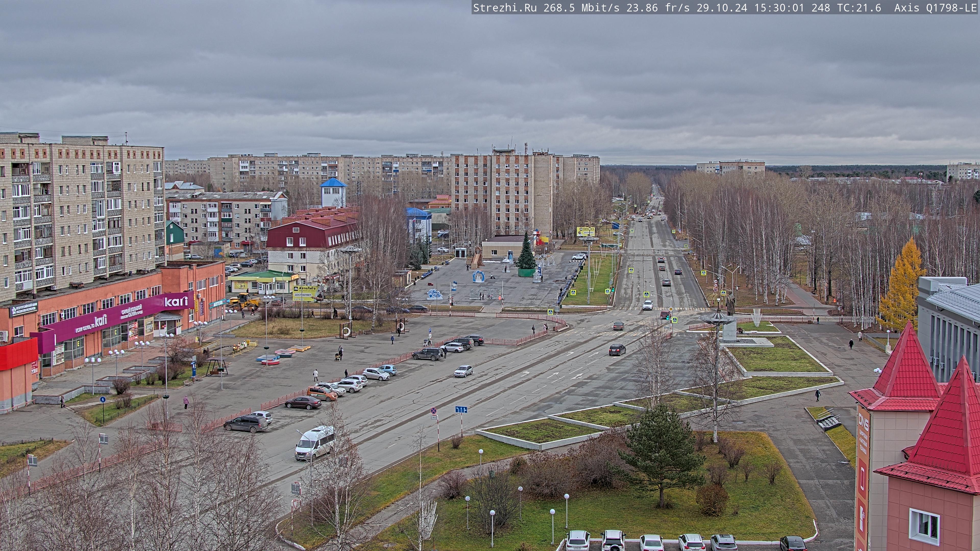
Task: Select the TC:21.6 temperature reading
Action: pyautogui.click(x=859, y=8)
